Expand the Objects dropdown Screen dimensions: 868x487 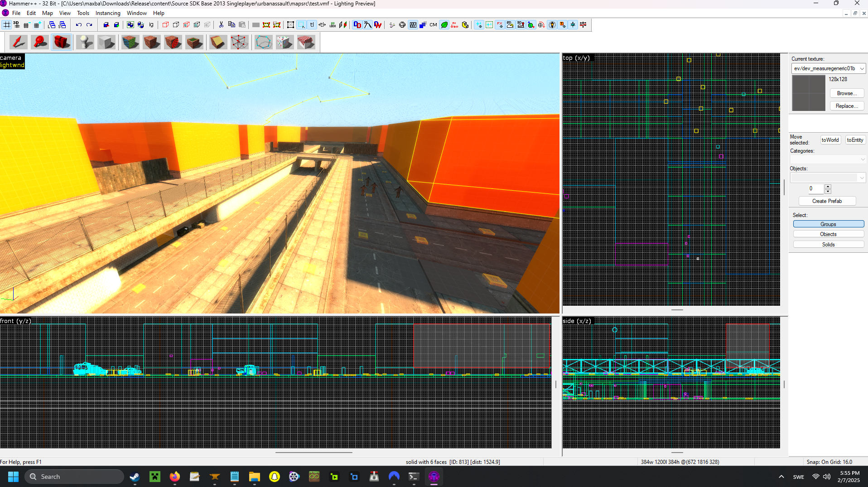tap(828, 178)
